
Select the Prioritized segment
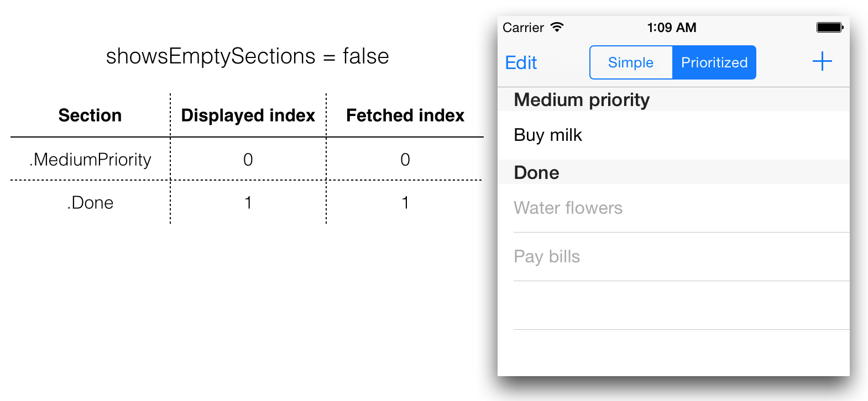(x=714, y=62)
